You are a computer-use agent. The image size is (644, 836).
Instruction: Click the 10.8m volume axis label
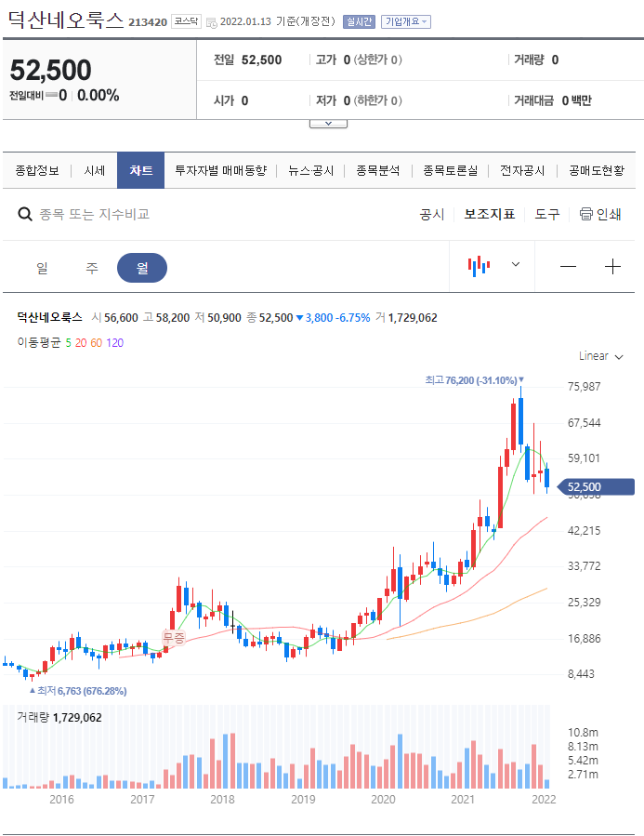583,733
